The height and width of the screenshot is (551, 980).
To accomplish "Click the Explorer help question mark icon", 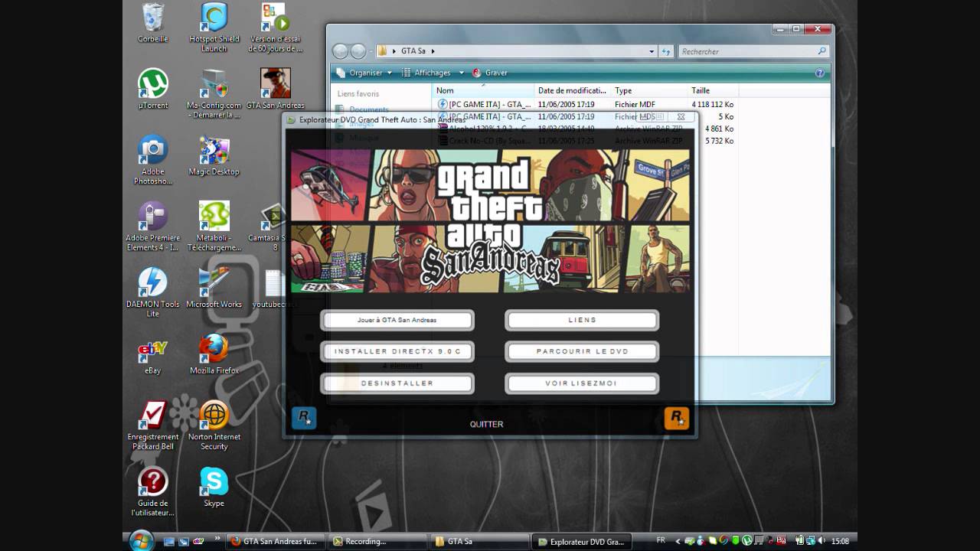I will click(x=820, y=73).
